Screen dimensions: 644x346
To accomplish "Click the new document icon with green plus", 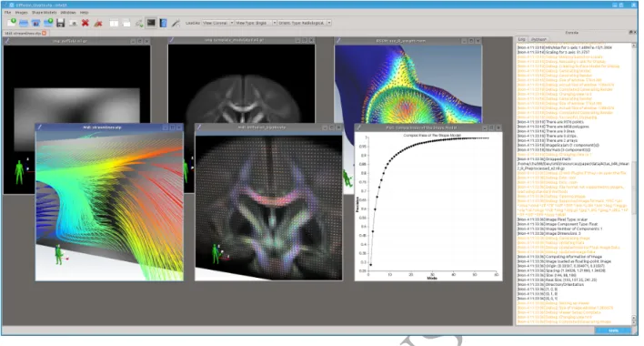I will point(12,23).
